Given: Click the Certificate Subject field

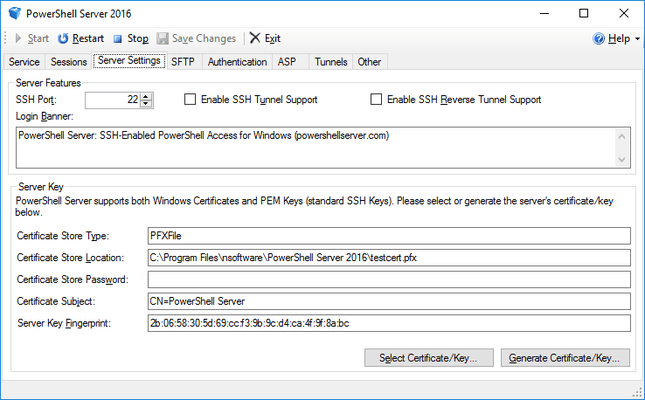Looking at the screenshot, I should tap(389, 301).
